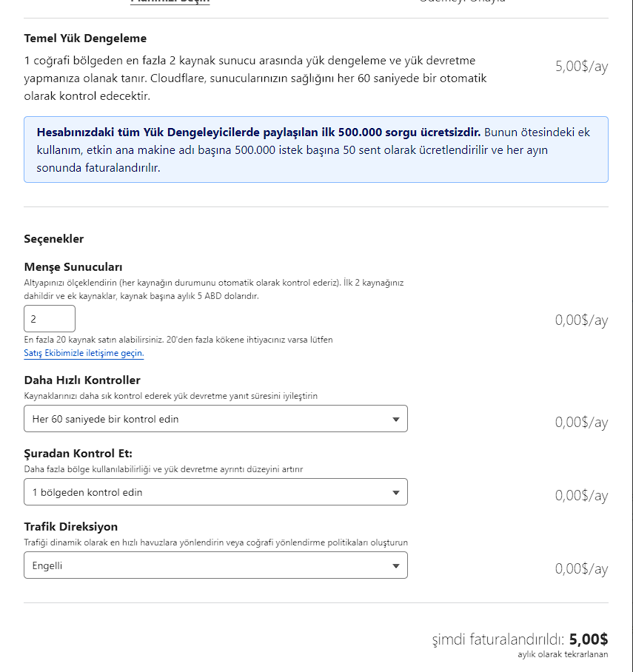Click the 'şimdi faturalandırıldı: 5,00$' total
Screen dimensions: 633x672
(520, 639)
